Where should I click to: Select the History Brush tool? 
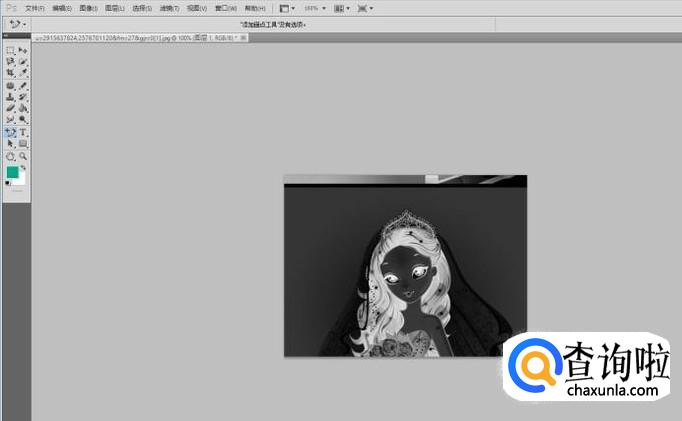coord(23,97)
